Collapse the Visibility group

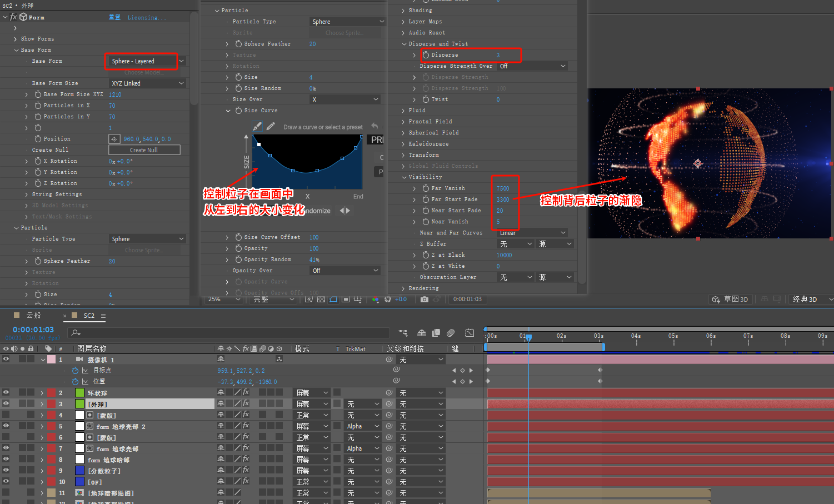404,177
